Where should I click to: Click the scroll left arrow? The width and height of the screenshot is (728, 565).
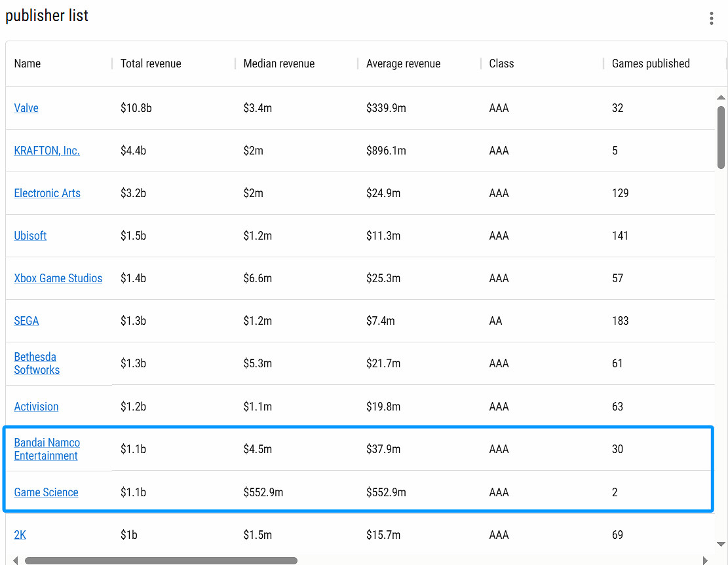tap(16, 560)
